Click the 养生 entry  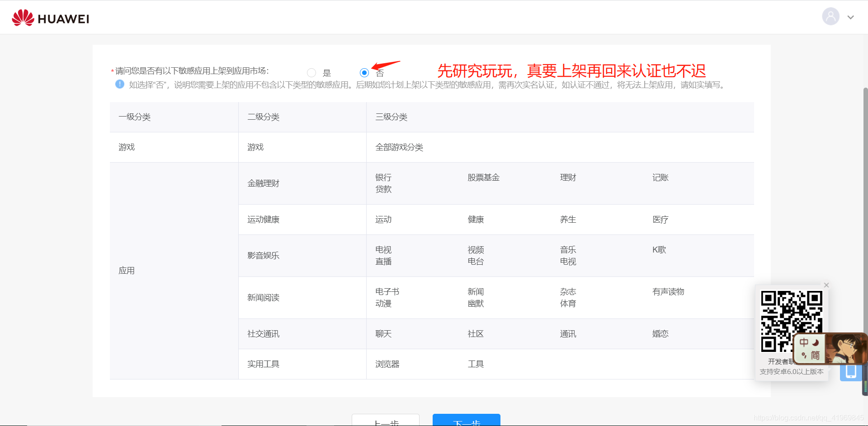568,220
